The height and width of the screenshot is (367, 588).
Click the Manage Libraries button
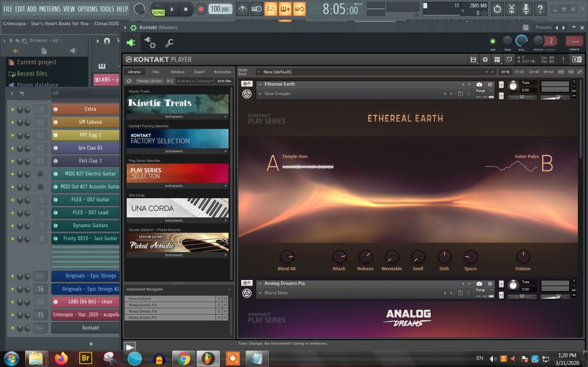(x=149, y=81)
